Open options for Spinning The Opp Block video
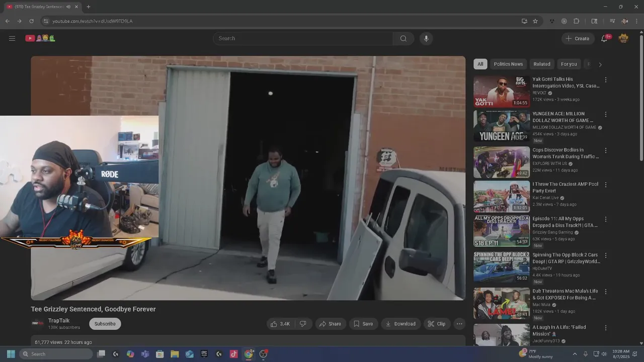Image resolution: width=644 pixels, height=362 pixels. [x=606, y=255]
